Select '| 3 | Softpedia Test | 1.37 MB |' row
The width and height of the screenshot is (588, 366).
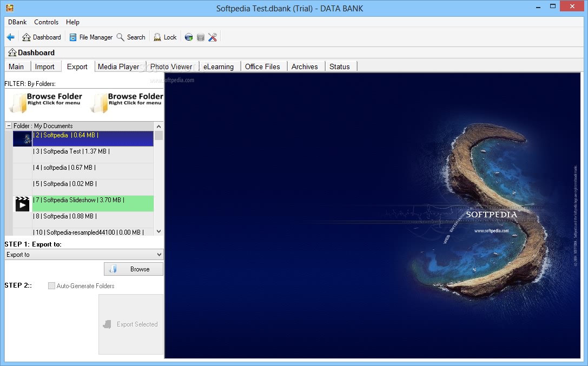click(93, 155)
